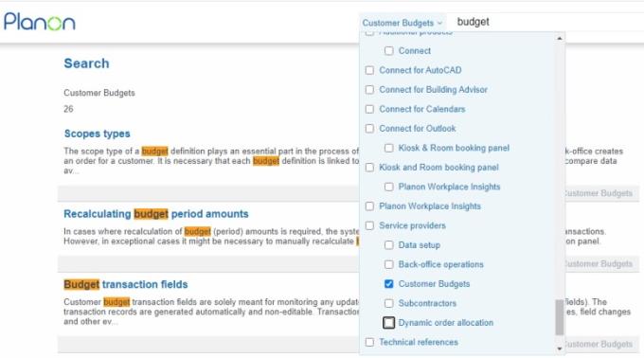Enable Planon Workplace Insights sub-item checkbox
The height and width of the screenshot is (358, 644).
pyautogui.click(x=389, y=187)
